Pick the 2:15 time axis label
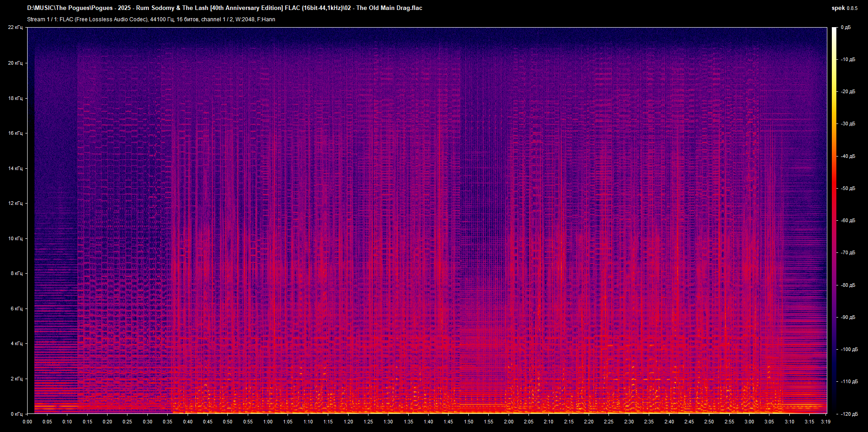 (x=569, y=422)
